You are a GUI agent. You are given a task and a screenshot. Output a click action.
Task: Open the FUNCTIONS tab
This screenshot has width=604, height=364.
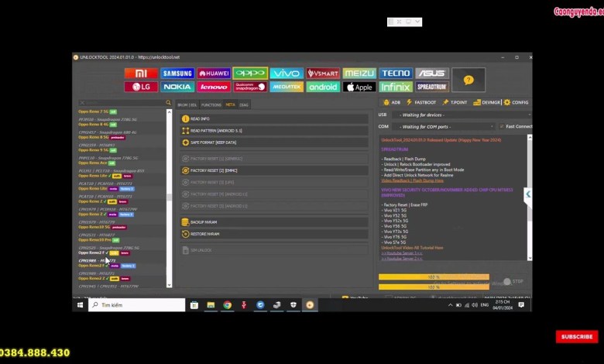[x=211, y=105]
